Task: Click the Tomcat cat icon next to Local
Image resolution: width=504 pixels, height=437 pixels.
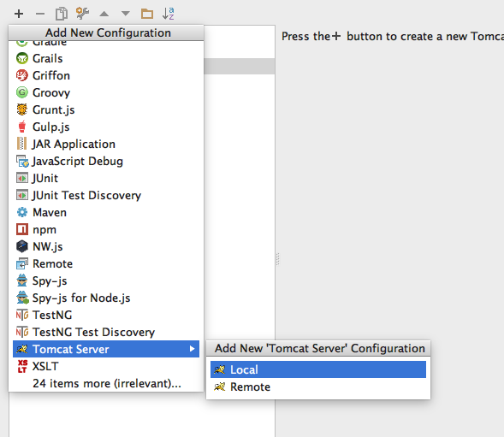Action: pos(220,369)
